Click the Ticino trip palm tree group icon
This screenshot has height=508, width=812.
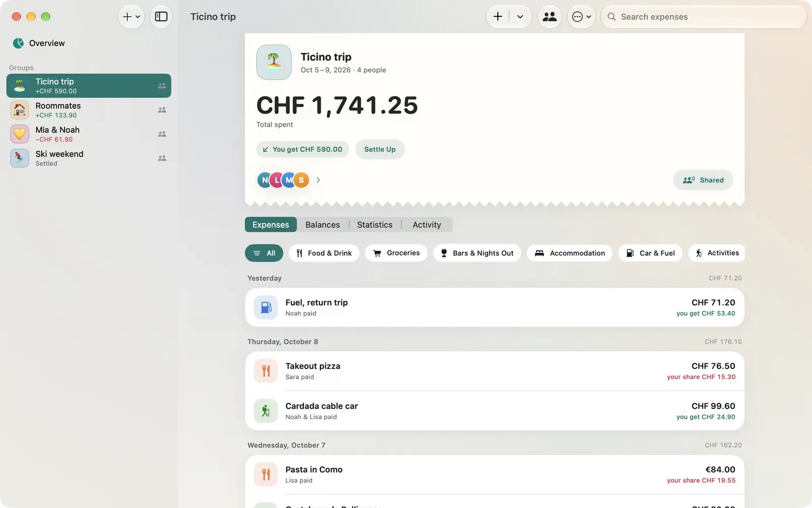coord(20,86)
